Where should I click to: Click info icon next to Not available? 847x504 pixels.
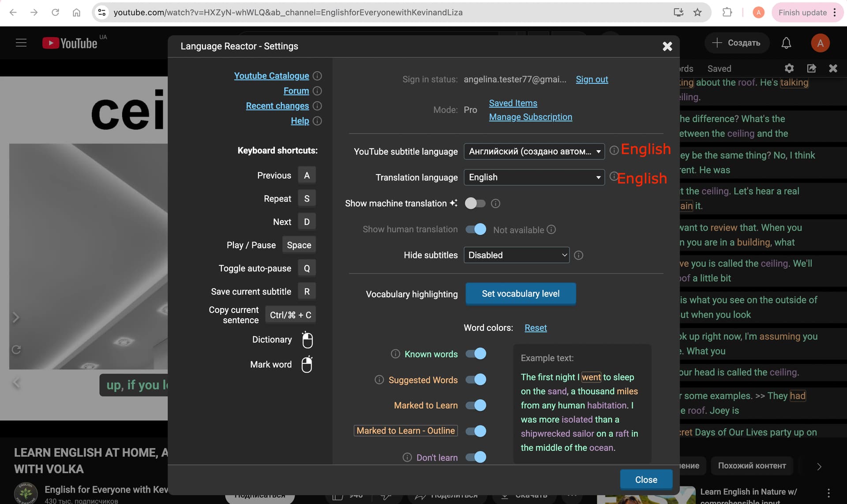[551, 230]
